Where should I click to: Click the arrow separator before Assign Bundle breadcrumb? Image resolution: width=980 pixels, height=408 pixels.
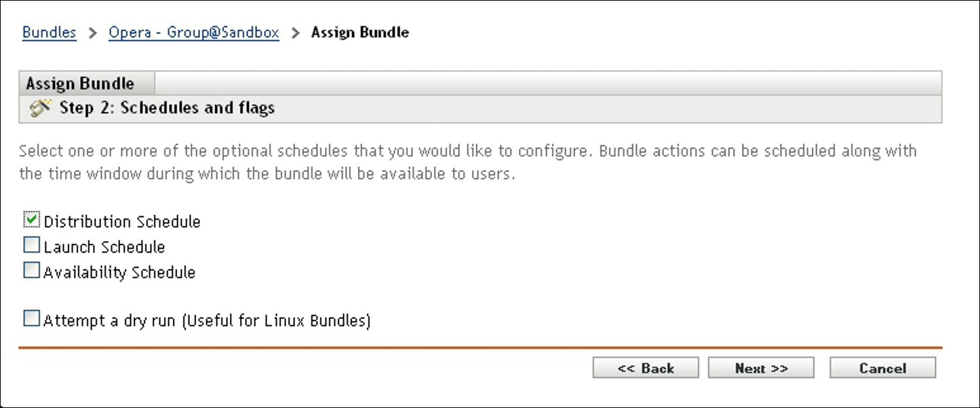(x=295, y=33)
